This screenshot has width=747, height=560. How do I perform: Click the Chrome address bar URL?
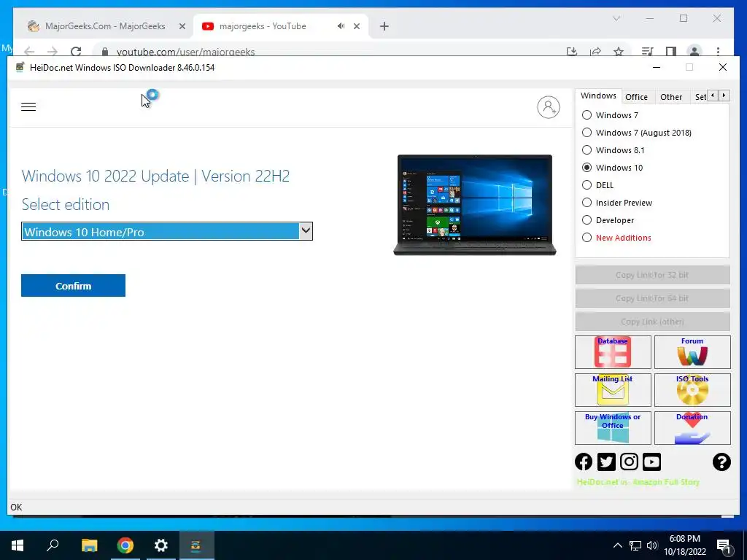[186, 52]
